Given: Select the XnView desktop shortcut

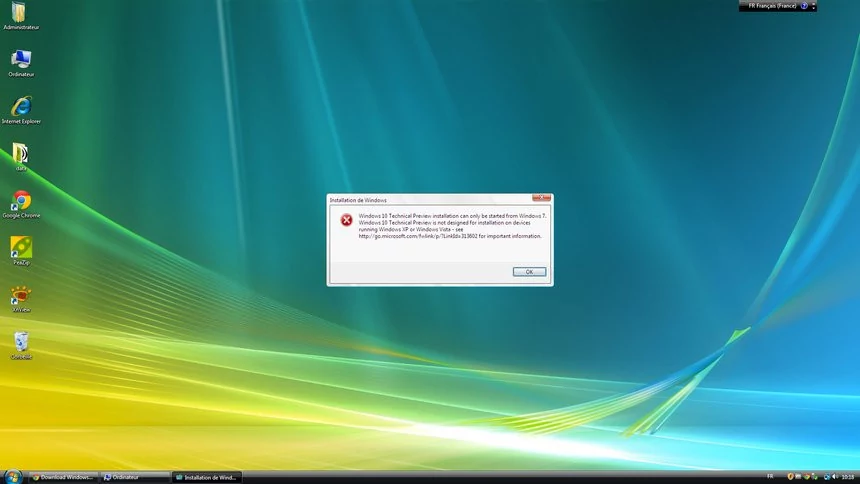Looking at the screenshot, I should (x=21, y=299).
